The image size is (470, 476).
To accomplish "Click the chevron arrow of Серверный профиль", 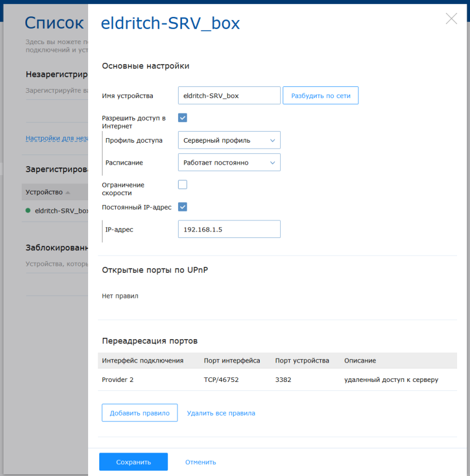I will click(x=273, y=140).
